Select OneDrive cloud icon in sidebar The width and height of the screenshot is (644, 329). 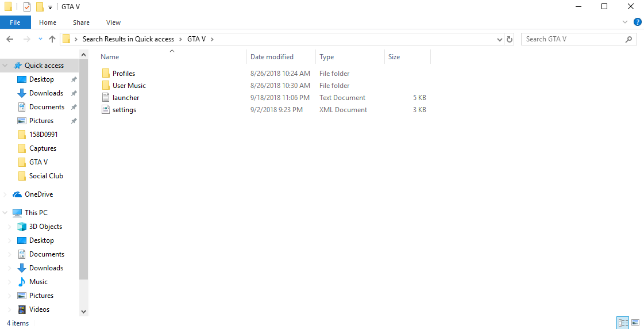tap(17, 194)
